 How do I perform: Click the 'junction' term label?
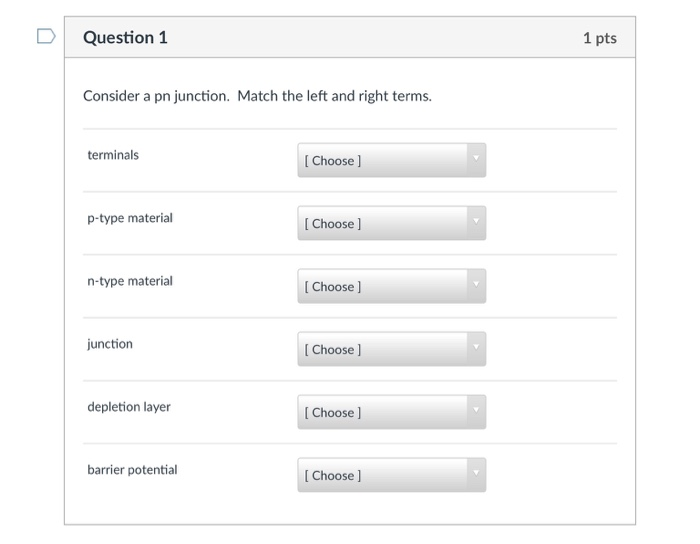pos(110,344)
